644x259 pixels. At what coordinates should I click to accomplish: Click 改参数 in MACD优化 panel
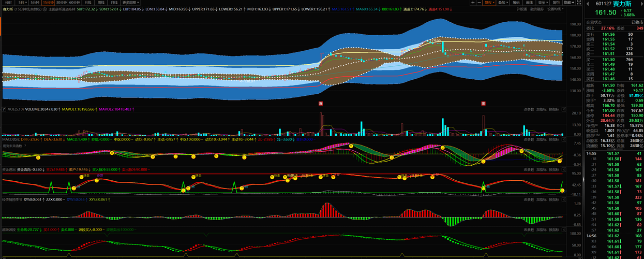pos(528,139)
